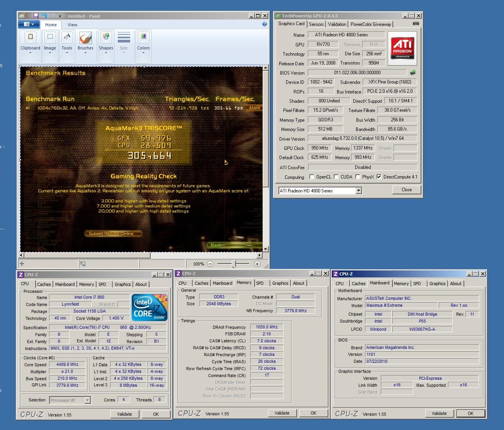Click the ATI Radeon logo in GPU-Z

(402, 48)
